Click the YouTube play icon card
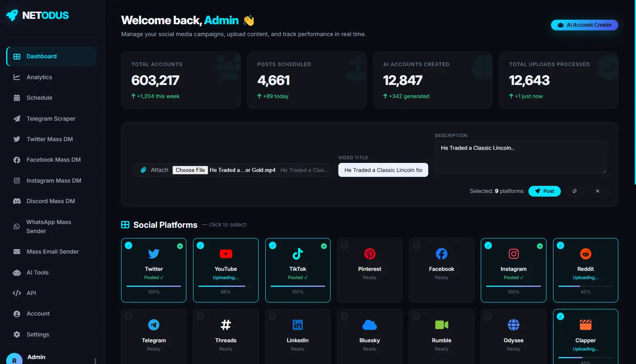Image resolution: width=636 pixels, height=364 pixels. click(226, 254)
